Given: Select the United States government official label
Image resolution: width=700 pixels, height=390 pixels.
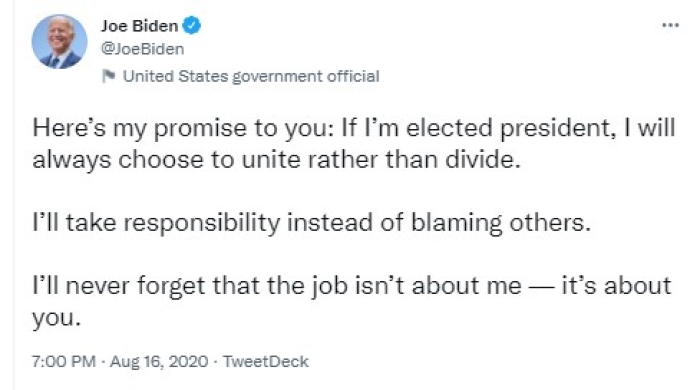Looking at the screenshot, I should pyautogui.click(x=251, y=76).
